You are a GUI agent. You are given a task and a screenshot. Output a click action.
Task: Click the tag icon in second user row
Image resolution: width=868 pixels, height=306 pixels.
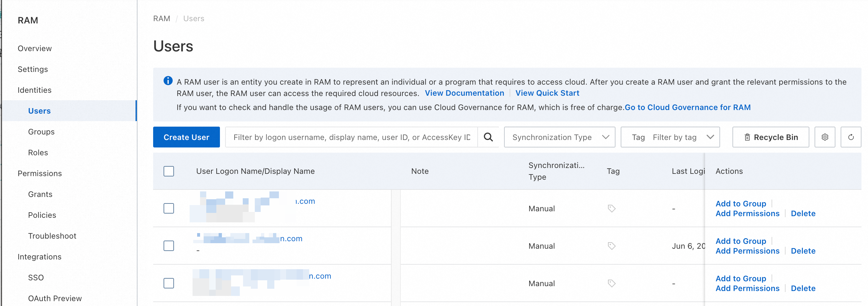tap(611, 246)
